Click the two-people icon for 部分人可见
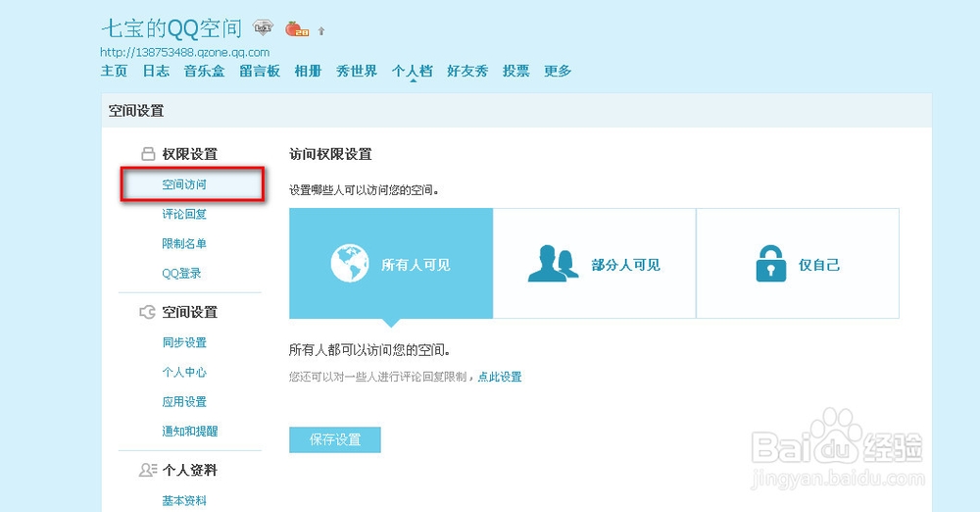Screen dimensions: 980x512 (x=553, y=264)
